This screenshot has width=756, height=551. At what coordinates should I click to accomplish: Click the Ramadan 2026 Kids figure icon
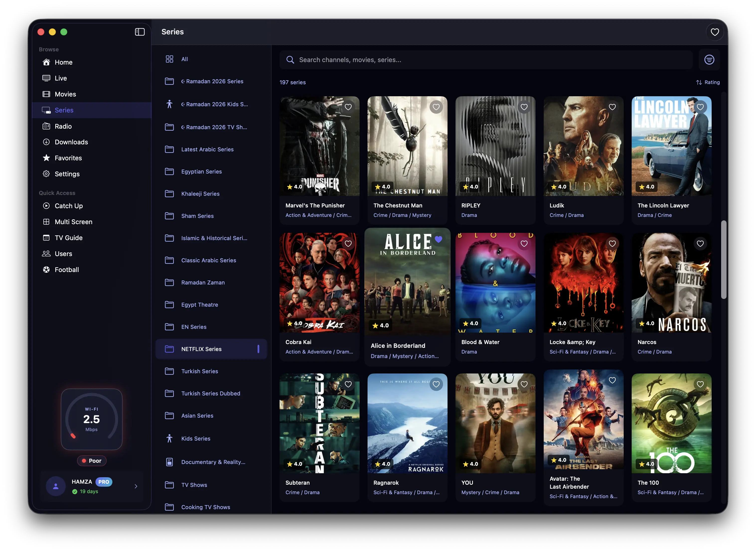(169, 104)
